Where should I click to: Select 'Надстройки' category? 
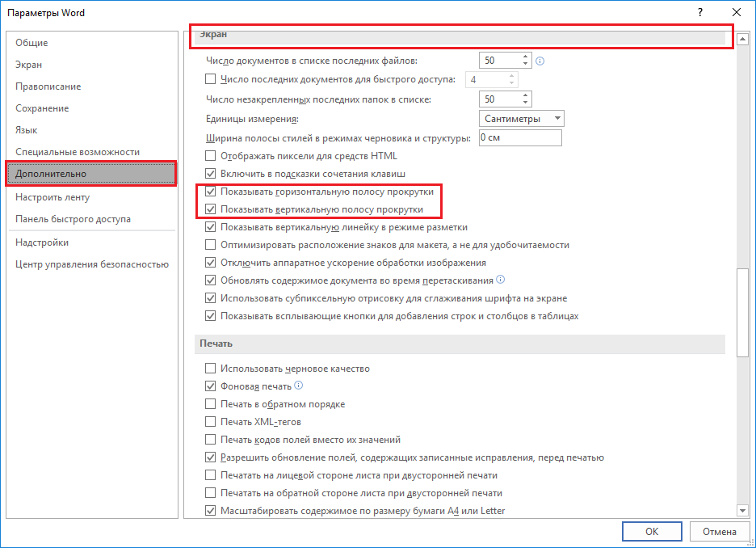point(91,242)
